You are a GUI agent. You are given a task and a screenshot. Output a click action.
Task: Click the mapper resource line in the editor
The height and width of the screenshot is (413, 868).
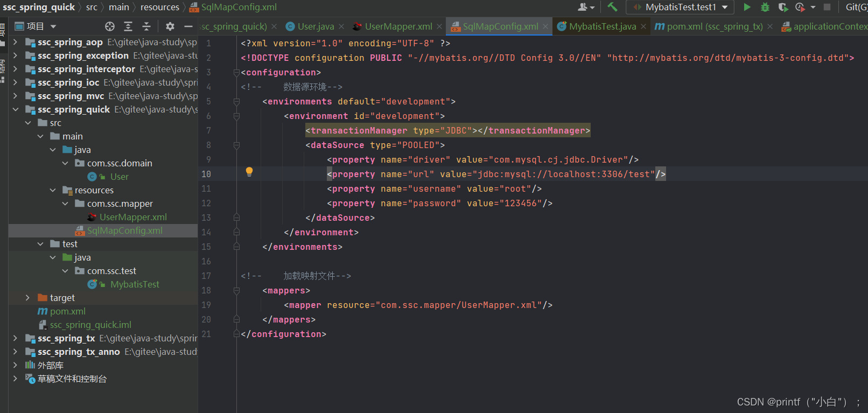pyautogui.click(x=418, y=305)
